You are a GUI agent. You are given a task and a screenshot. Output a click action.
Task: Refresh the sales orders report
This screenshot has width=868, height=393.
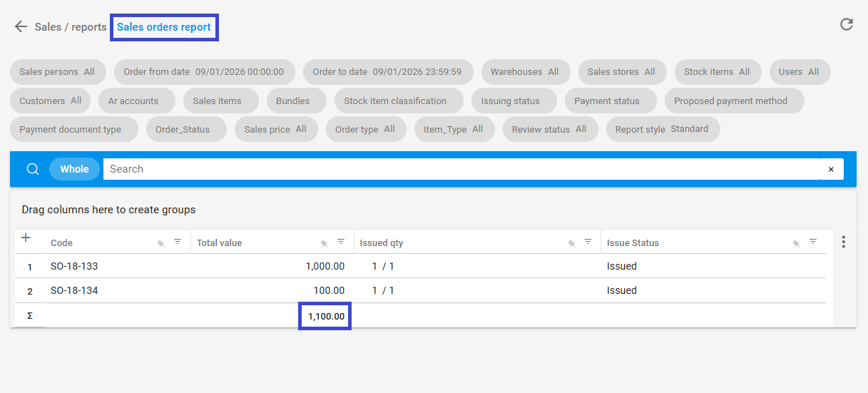[847, 25]
